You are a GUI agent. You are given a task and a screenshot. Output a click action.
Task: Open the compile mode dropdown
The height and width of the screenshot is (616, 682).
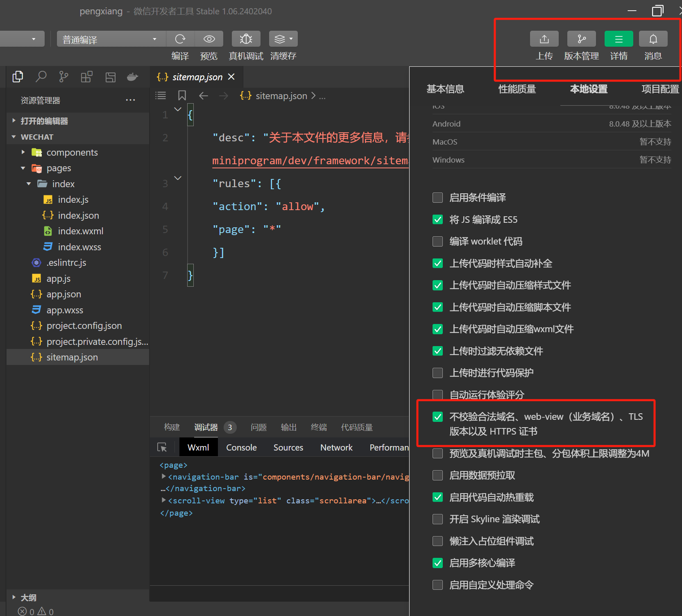click(x=111, y=39)
